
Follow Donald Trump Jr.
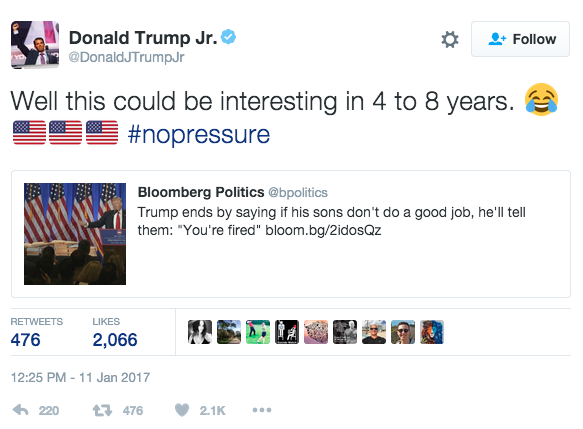pyautogui.click(x=520, y=39)
